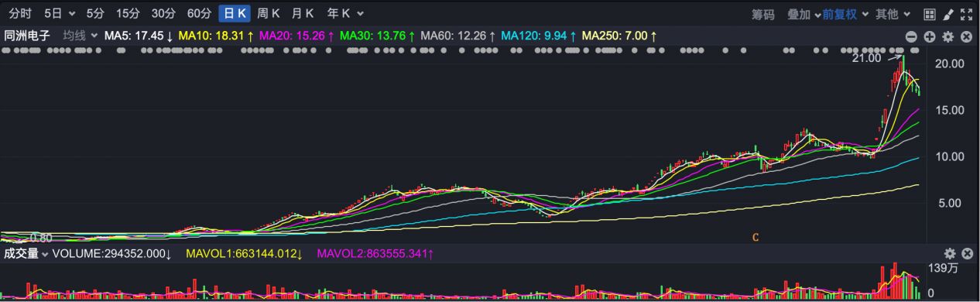This screenshot has height=302, width=980.
Task: Expand the 其他 options dropdown
Action: click(893, 14)
